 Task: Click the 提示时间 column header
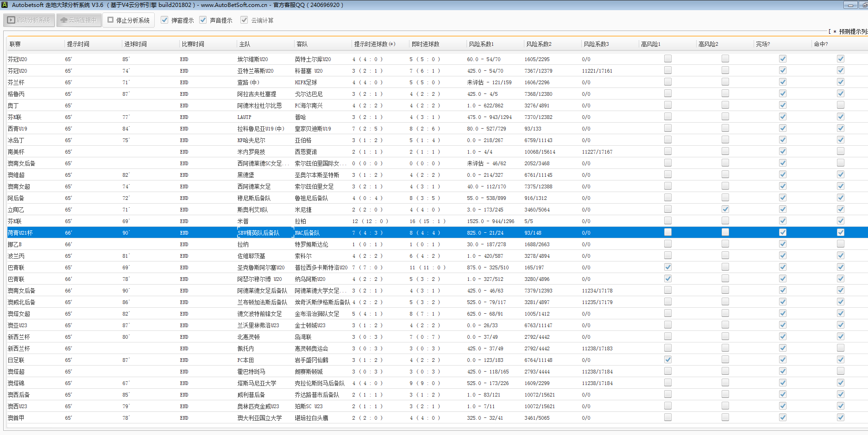point(78,44)
